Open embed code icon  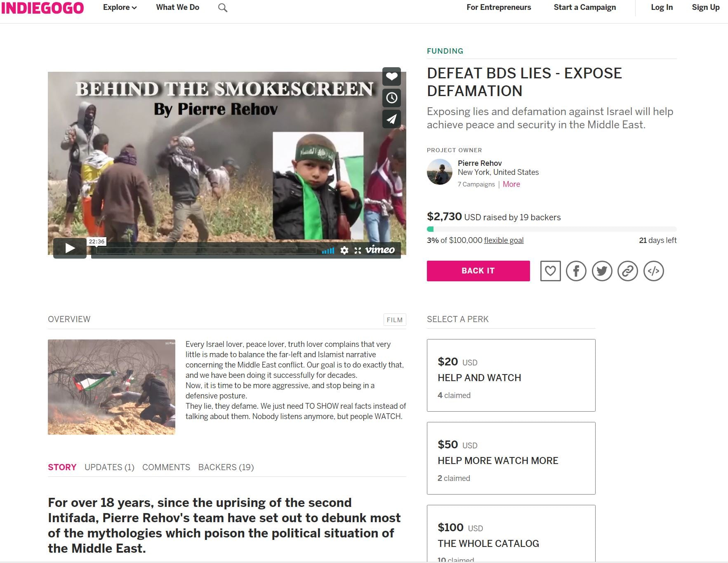coord(653,271)
